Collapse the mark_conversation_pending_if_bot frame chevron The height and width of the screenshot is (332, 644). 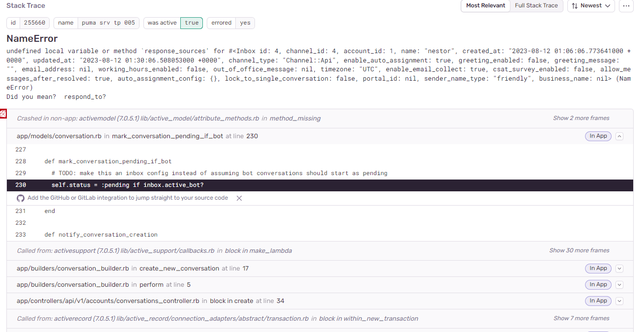tap(619, 136)
